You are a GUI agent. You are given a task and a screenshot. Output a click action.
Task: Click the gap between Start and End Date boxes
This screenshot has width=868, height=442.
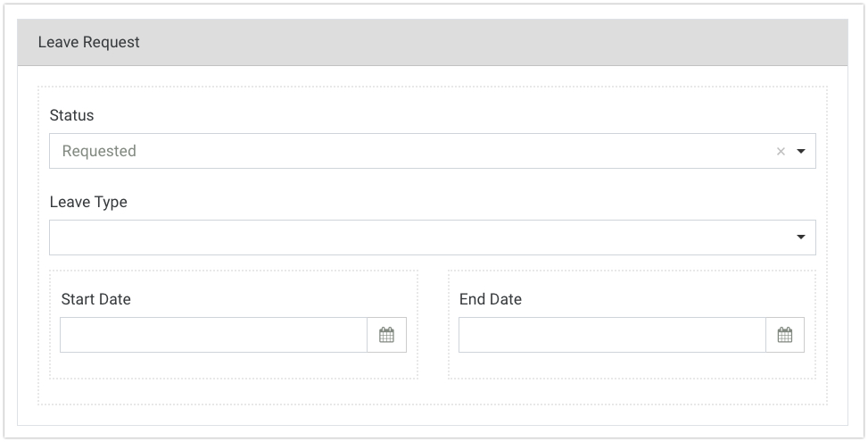click(x=433, y=326)
